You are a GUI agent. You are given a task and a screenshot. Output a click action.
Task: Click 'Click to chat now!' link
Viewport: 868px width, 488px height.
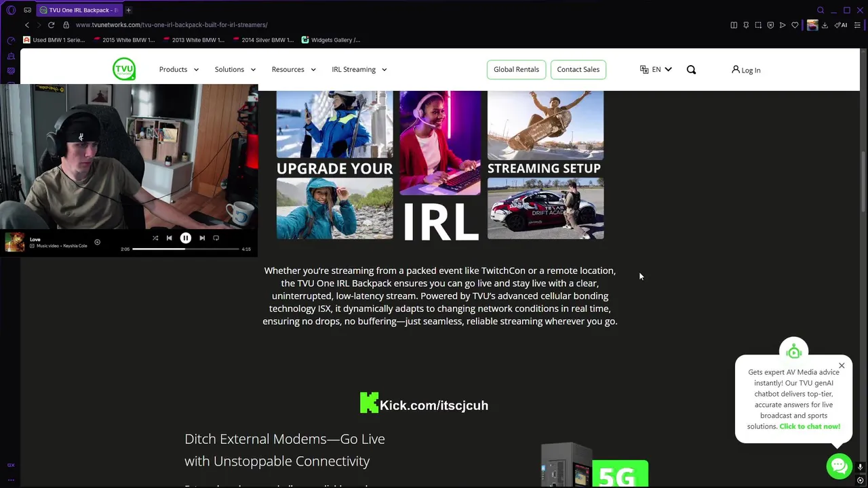pos(810,426)
